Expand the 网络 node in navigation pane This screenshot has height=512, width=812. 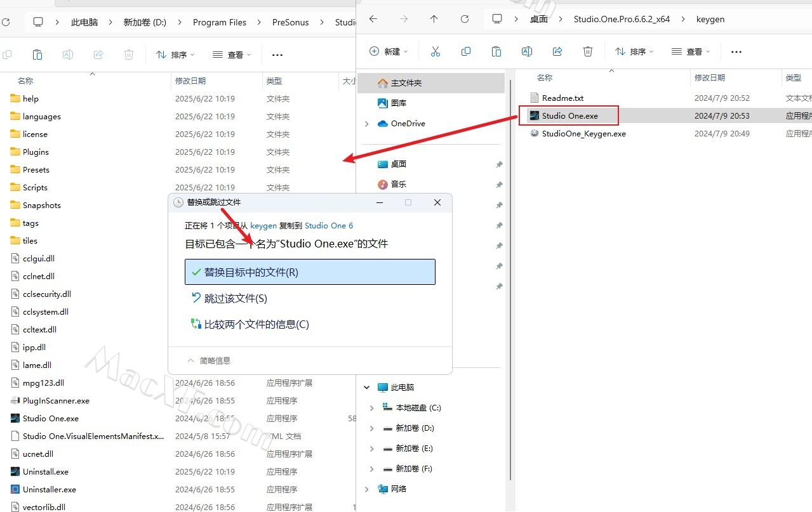367,489
